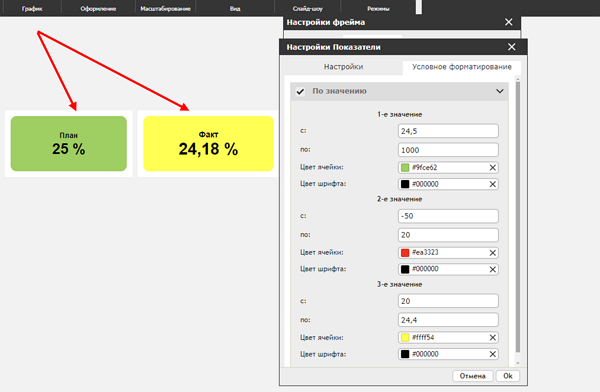Clear the #ffff54 cell color

pyautogui.click(x=492, y=338)
